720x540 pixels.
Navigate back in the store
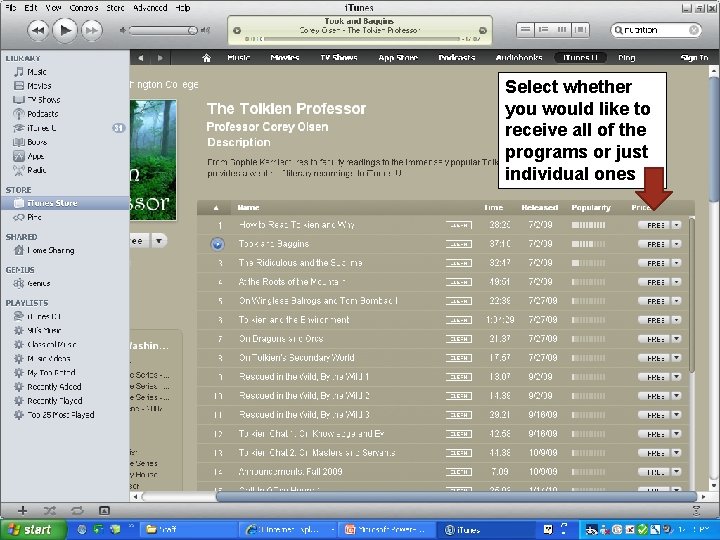coord(141,58)
